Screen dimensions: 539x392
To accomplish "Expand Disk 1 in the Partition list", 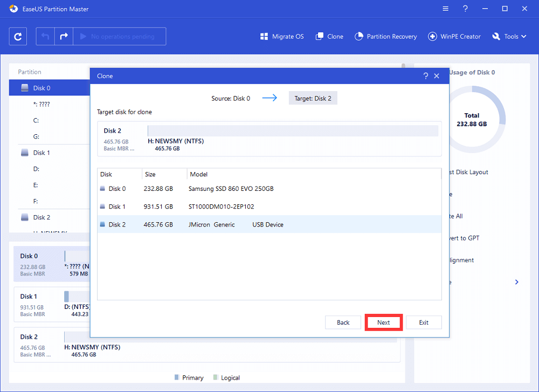I will (x=40, y=153).
